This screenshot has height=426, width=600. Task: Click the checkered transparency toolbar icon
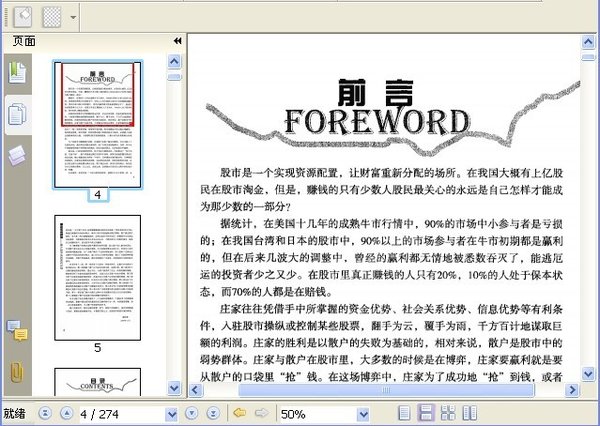(52, 17)
